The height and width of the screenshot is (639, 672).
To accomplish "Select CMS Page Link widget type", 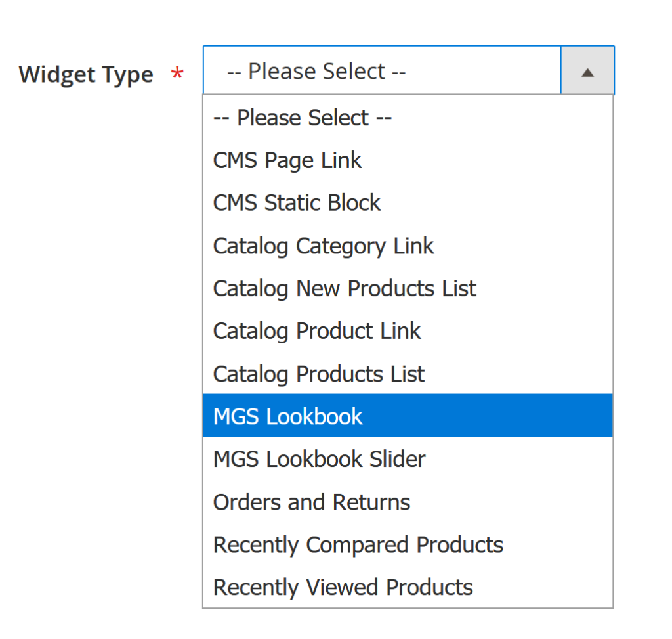I will tap(287, 160).
